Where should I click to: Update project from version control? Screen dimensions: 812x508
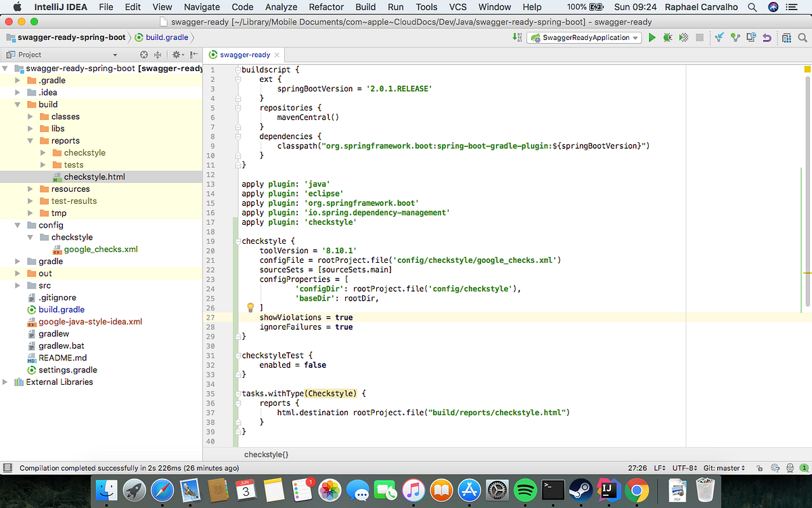(719, 39)
